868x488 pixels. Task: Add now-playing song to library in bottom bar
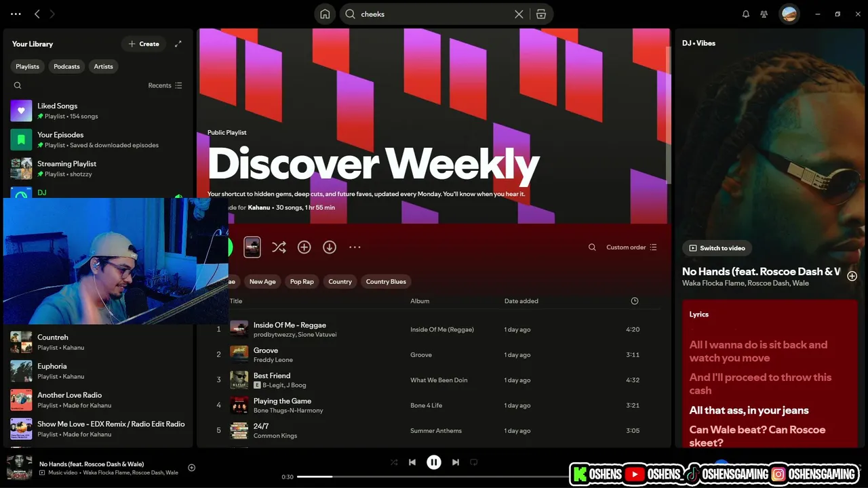point(192,468)
